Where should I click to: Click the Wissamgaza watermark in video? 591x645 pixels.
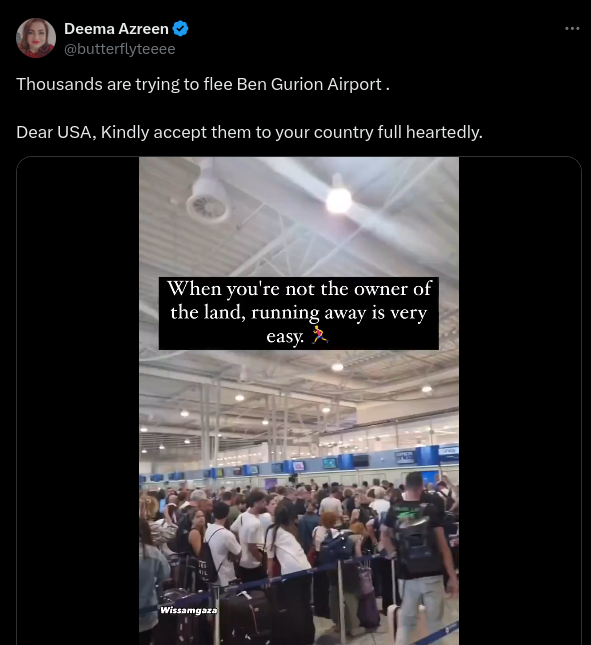pos(189,610)
